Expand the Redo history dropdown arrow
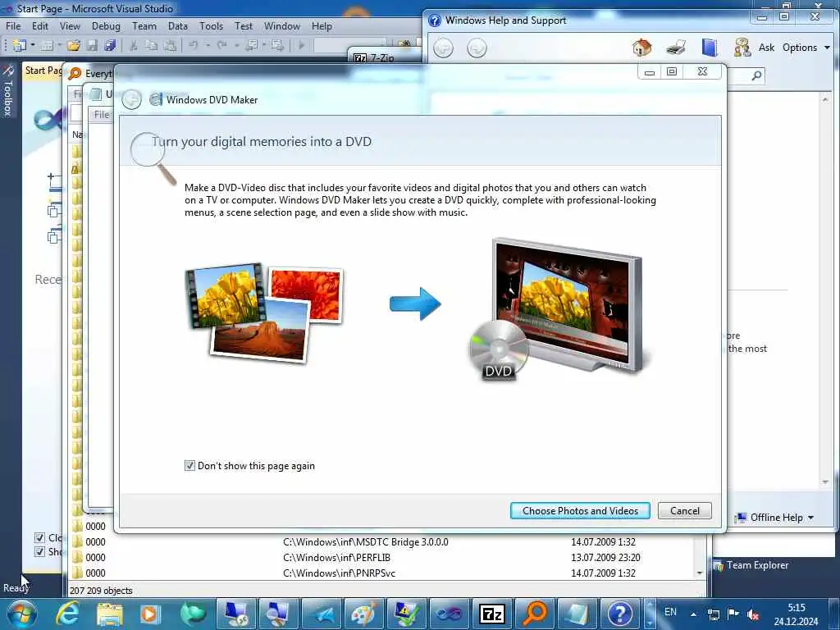 (x=236, y=46)
